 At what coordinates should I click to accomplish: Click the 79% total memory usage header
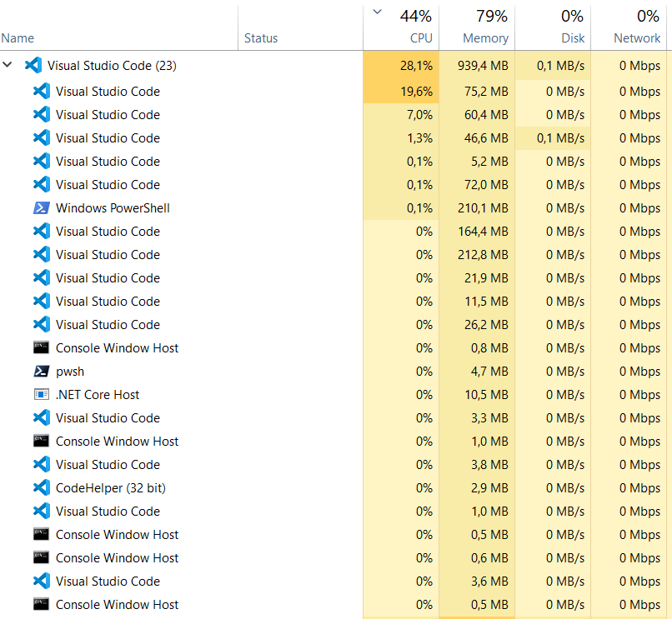[x=492, y=17]
